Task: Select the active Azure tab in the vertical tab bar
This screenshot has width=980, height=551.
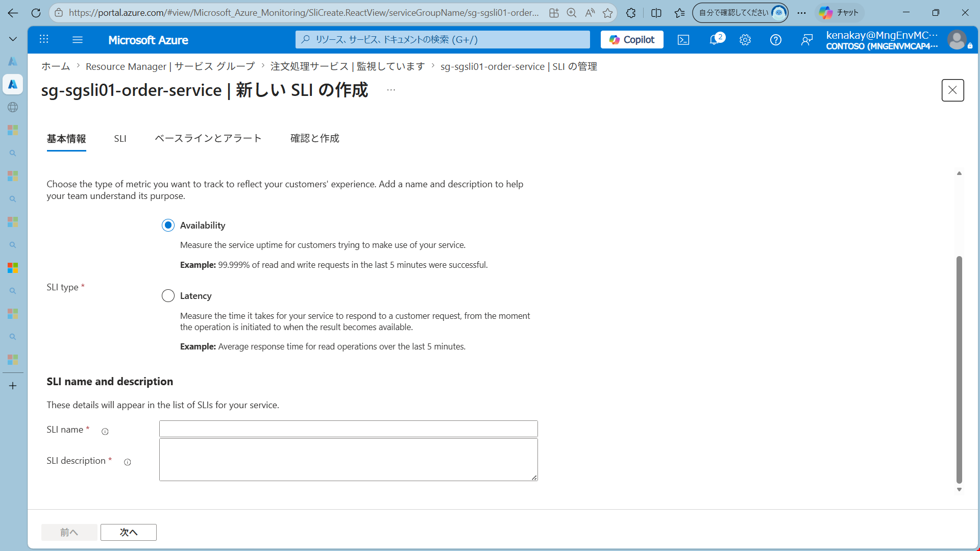Action: tap(13, 84)
